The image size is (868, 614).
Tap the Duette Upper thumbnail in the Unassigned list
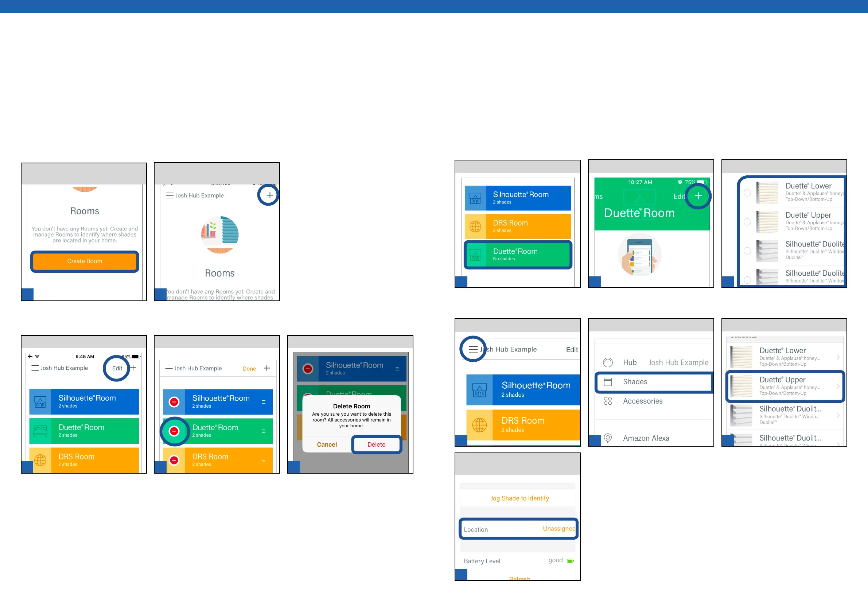pyautogui.click(x=742, y=386)
